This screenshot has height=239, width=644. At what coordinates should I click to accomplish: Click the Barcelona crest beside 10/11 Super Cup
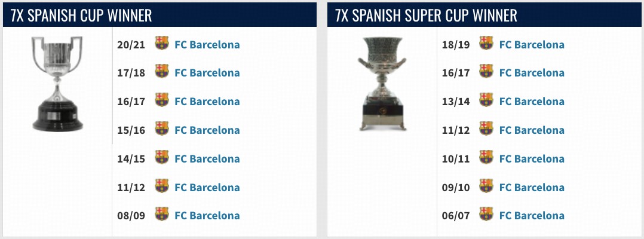point(486,158)
